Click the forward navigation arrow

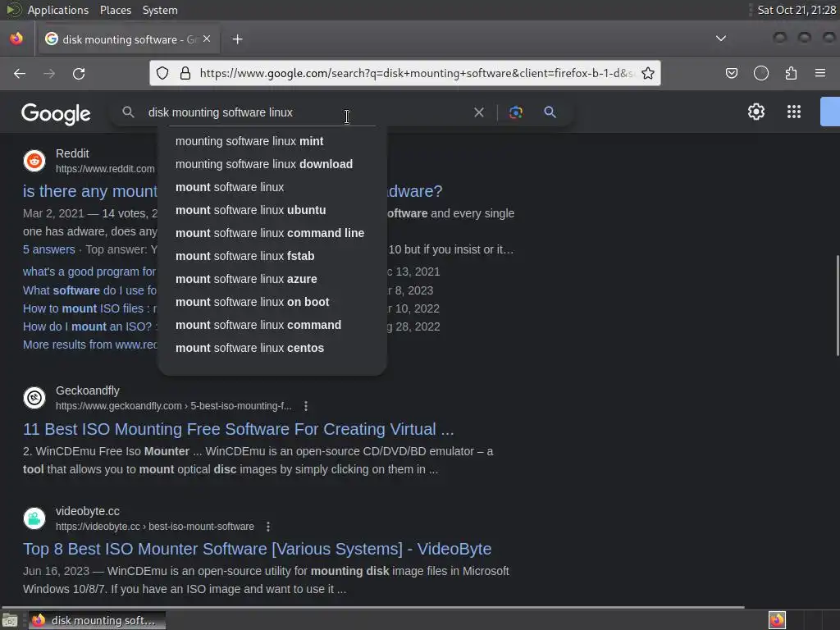click(49, 73)
